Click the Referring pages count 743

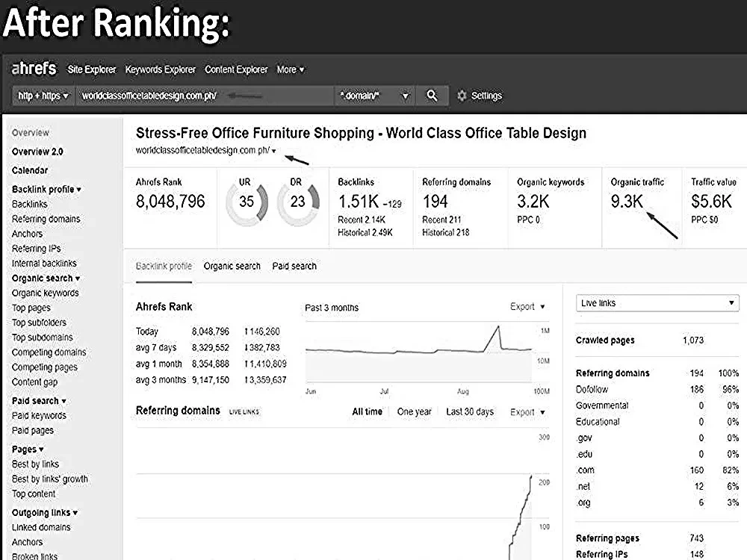tap(696, 538)
